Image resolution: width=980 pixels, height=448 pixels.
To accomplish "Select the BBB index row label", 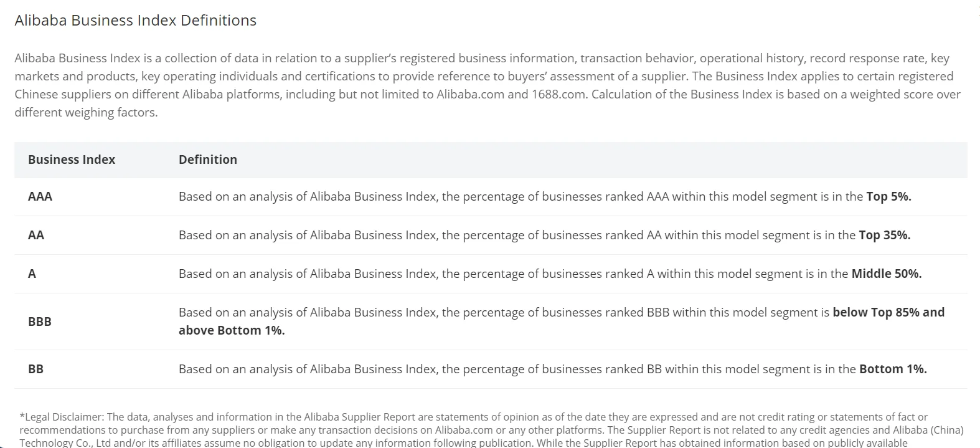I will (x=39, y=322).
